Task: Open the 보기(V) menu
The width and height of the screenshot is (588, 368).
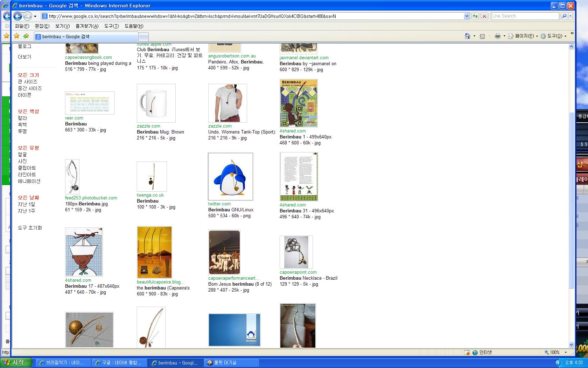Action: point(62,26)
